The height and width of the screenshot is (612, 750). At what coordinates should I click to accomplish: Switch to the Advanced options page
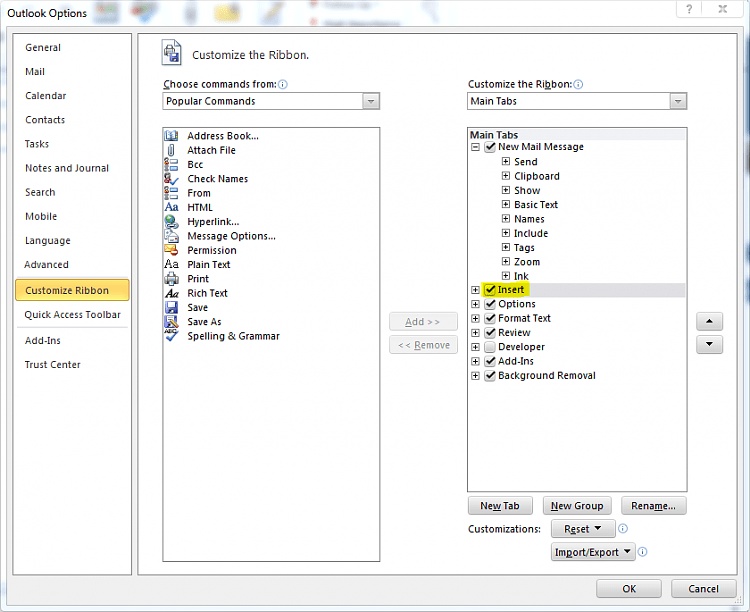[46, 265]
